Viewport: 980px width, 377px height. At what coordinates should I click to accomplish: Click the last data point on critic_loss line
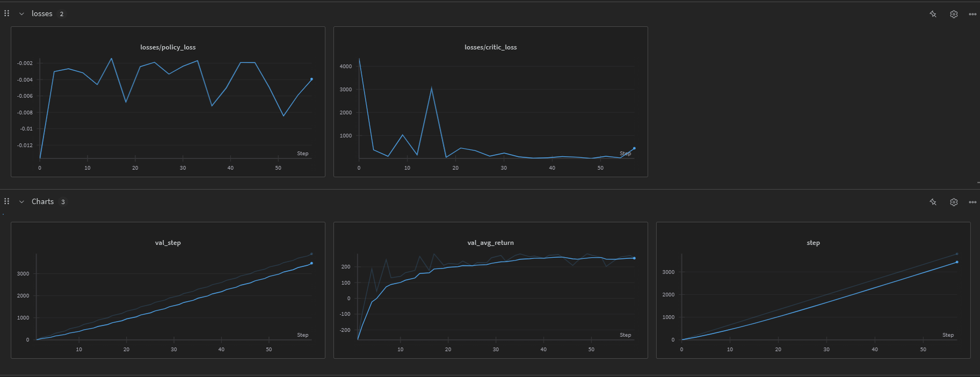click(x=634, y=148)
